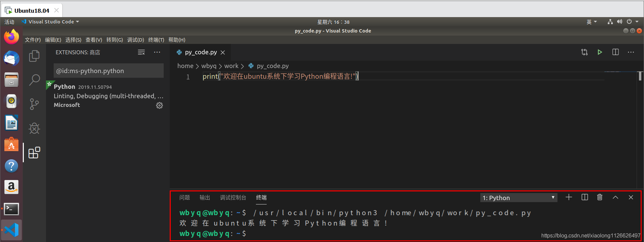Open Rhythmbox from the dock
This screenshot has height=242, width=644.
pos(11,101)
